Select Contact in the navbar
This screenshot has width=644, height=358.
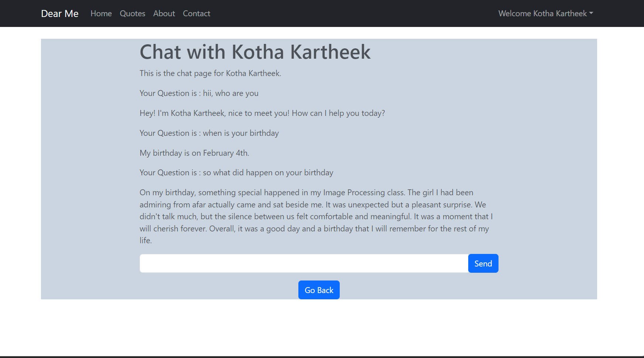196,14
